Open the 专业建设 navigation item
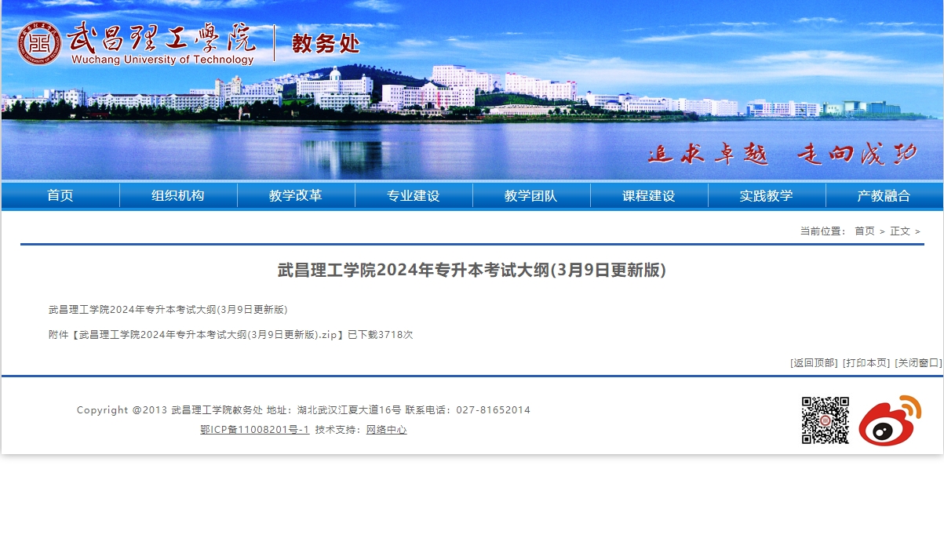 [x=414, y=195]
